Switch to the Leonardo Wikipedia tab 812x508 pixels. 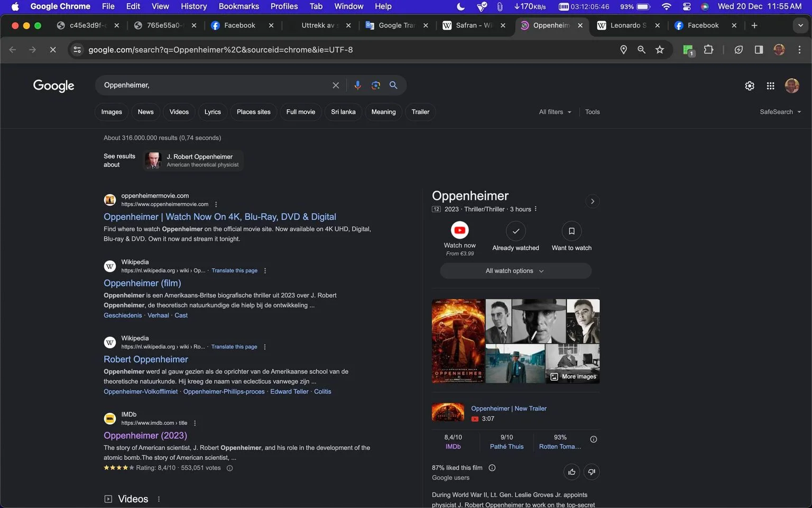pos(629,25)
